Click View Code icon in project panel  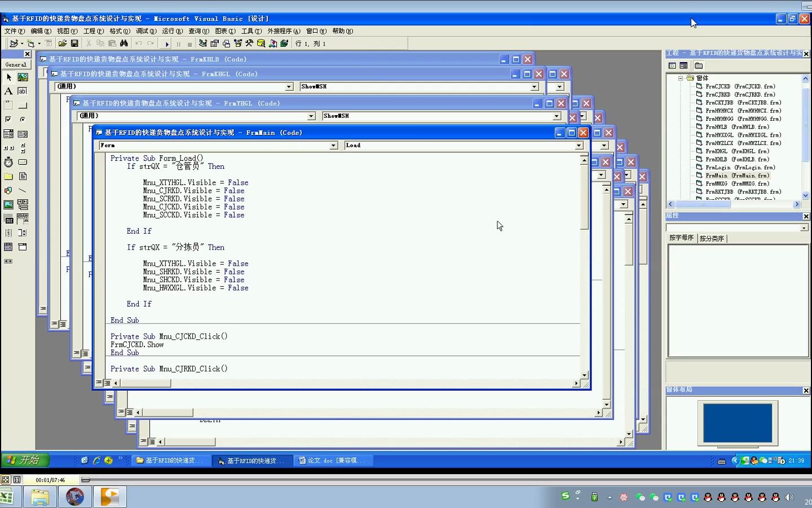click(x=672, y=65)
